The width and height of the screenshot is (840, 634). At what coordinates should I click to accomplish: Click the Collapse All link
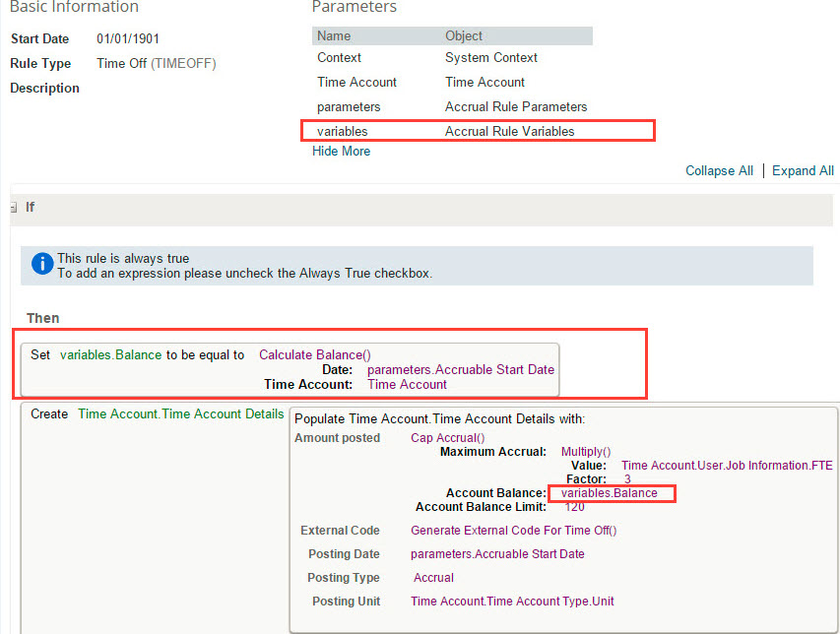[719, 171]
